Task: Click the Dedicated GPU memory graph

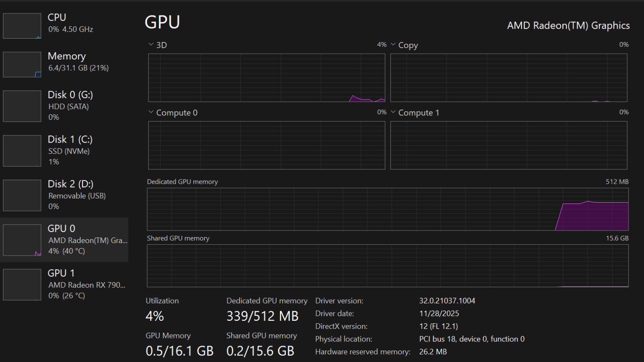Action: (x=387, y=209)
